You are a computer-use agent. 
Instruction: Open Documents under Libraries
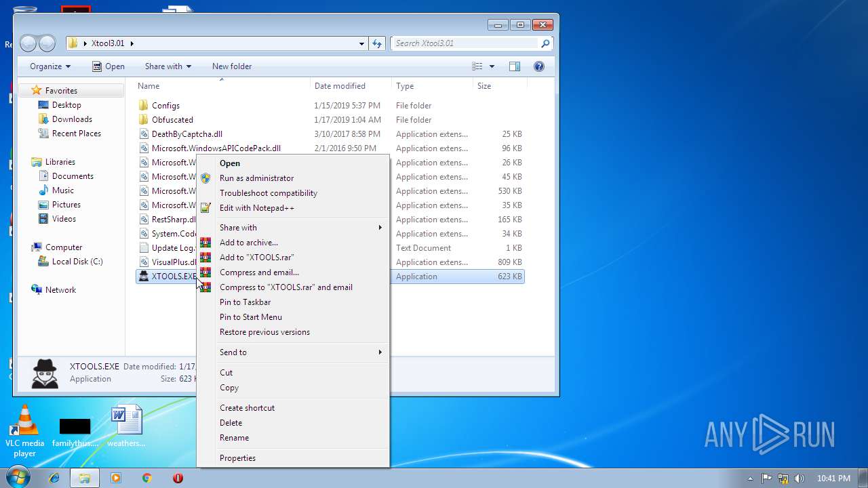pos(73,176)
